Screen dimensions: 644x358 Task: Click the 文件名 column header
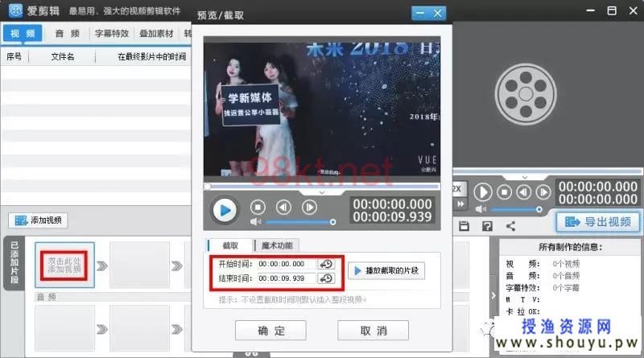tap(63, 56)
